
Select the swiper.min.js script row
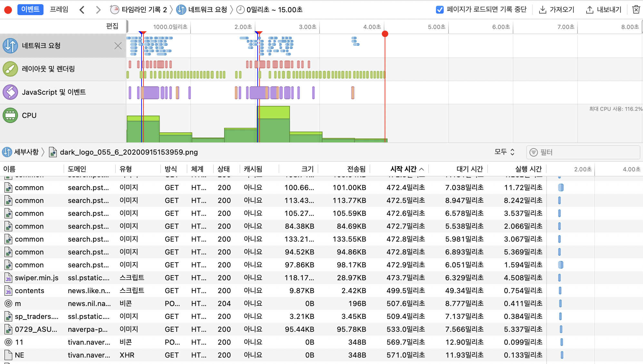point(36,278)
